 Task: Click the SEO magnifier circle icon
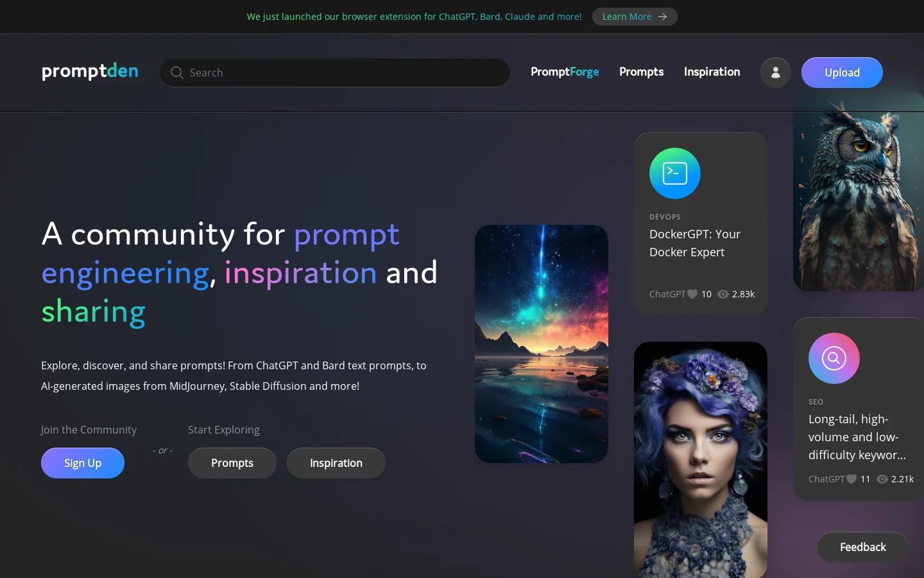coord(834,358)
